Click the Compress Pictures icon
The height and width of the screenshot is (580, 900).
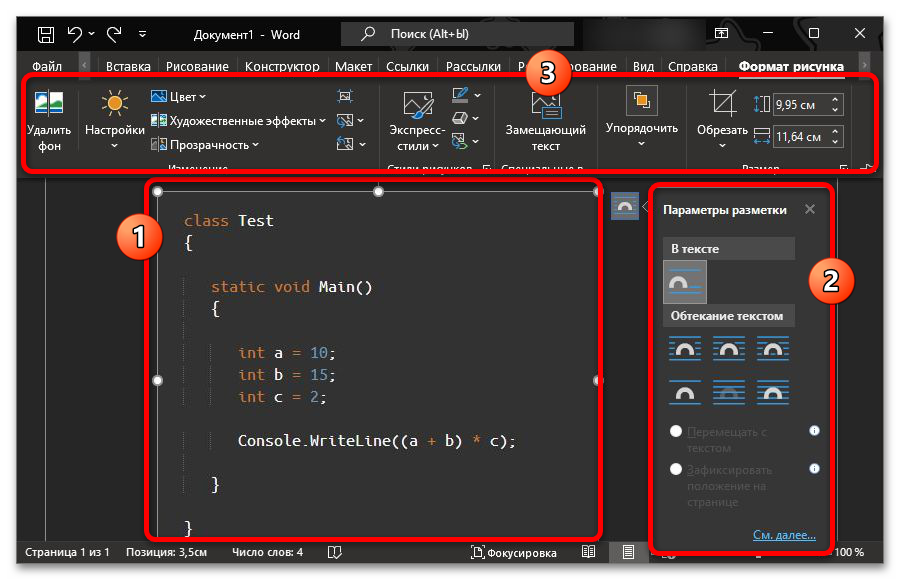(x=345, y=96)
